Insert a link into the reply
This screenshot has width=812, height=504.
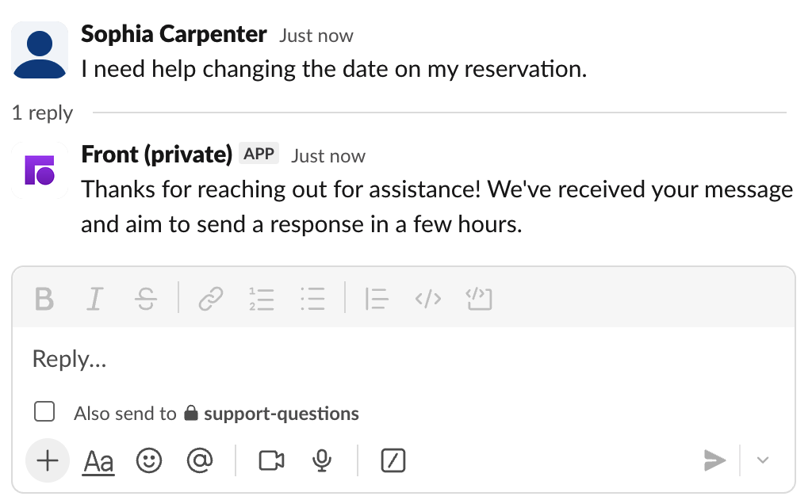pos(210,299)
